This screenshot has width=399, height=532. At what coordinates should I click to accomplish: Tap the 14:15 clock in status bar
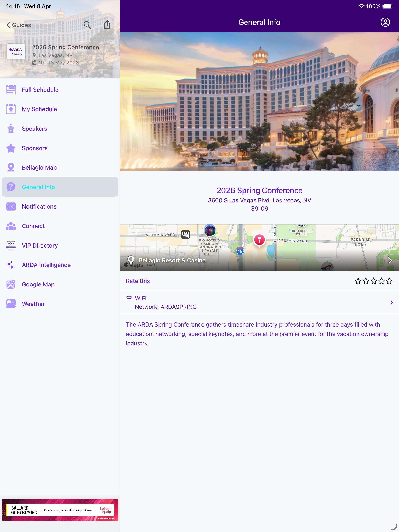(x=13, y=6)
